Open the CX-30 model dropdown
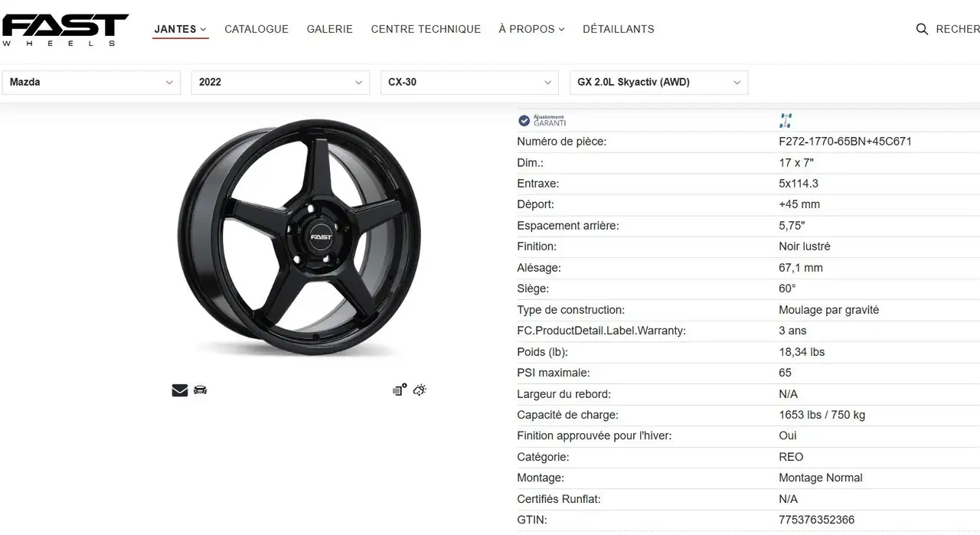This screenshot has width=980, height=535. (469, 82)
